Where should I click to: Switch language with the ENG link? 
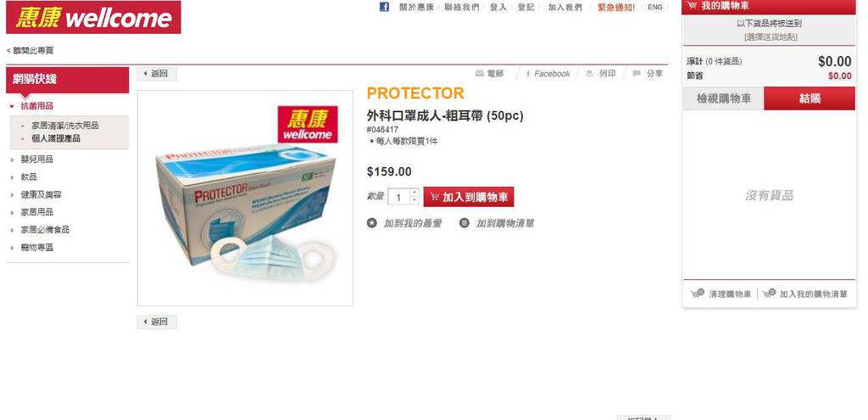tap(655, 7)
